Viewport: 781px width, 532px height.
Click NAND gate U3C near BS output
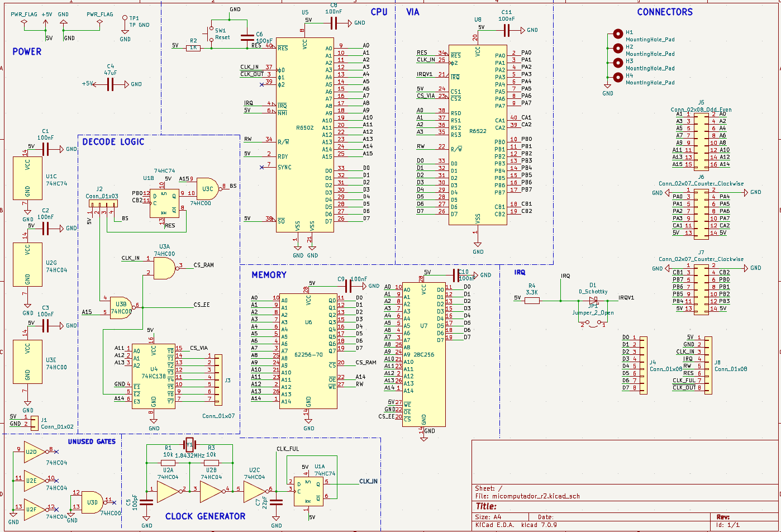[207, 189]
